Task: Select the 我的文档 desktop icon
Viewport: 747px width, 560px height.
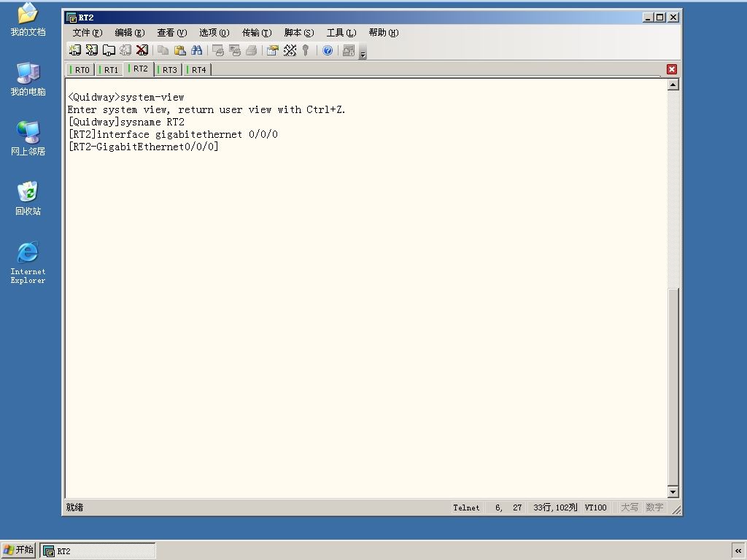Action: [x=28, y=19]
